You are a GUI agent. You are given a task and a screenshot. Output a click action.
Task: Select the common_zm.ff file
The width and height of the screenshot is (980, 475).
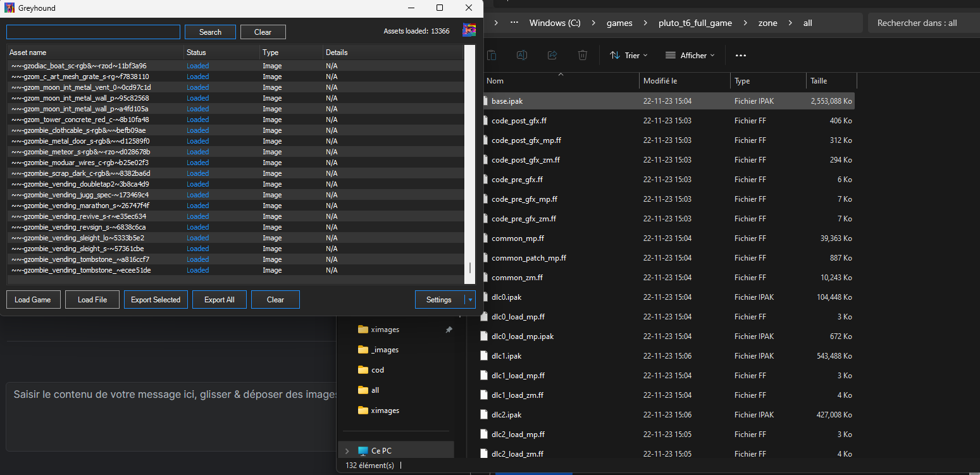668,277
